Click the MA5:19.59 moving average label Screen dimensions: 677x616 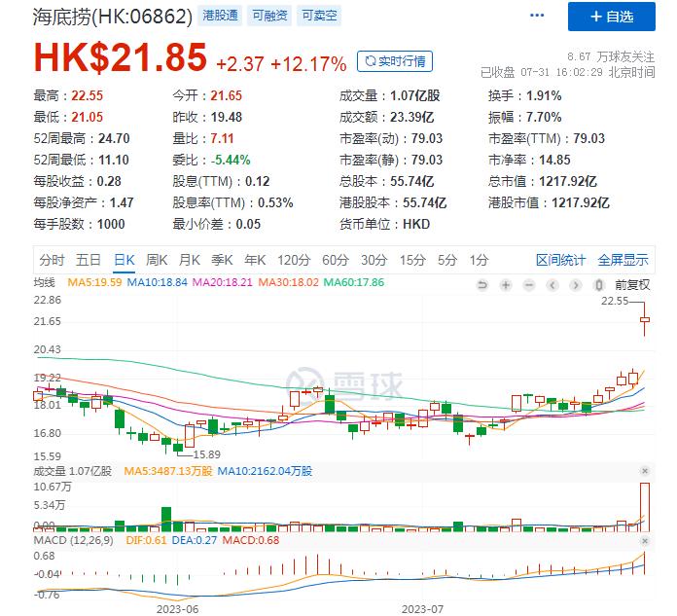pyautogui.click(x=94, y=282)
